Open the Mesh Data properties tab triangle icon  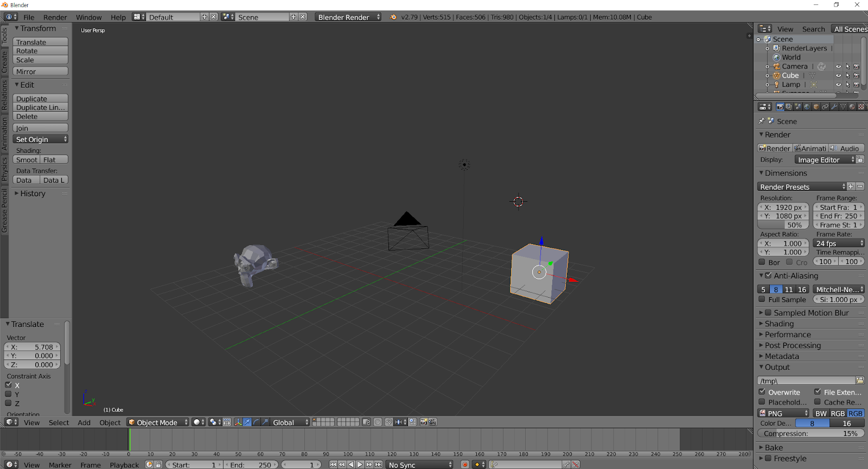pyautogui.click(x=843, y=107)
